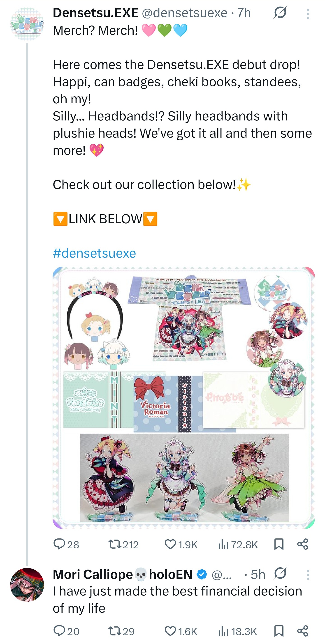
Task: Open the #densetsuexe hashtag
Action: pos(94,253)
